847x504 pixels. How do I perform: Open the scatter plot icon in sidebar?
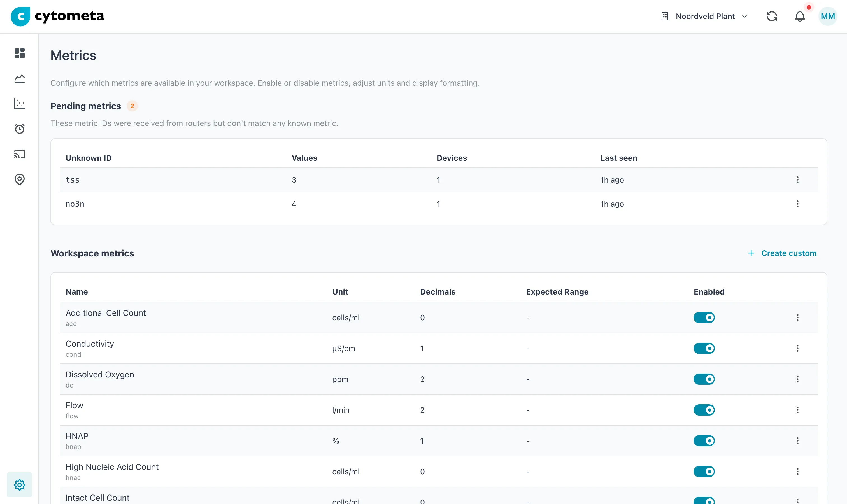[19, 104]
